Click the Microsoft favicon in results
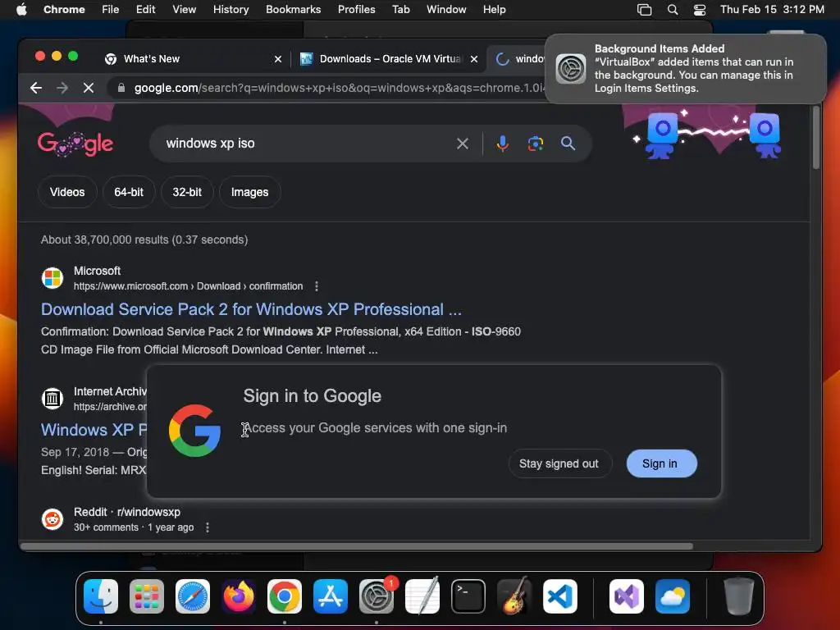Image resolution: width=840 pixels, height=630 pixels. (52, 278)
